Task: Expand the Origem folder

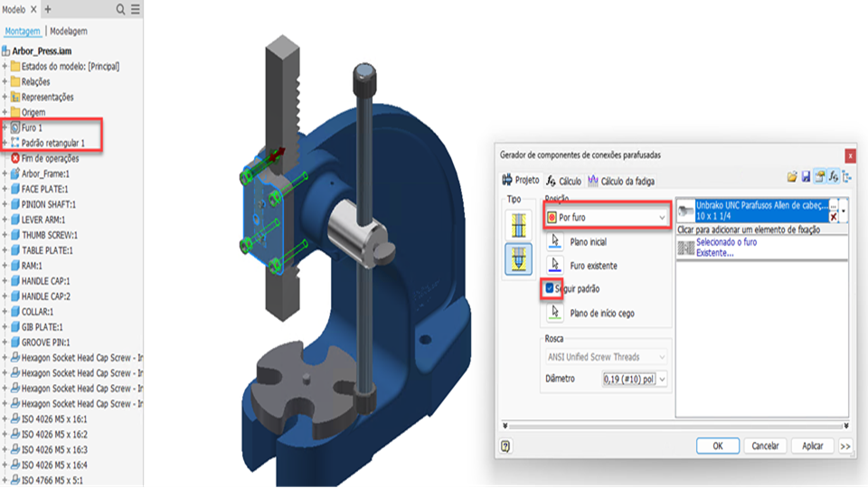Action: (x=5, y=112)
